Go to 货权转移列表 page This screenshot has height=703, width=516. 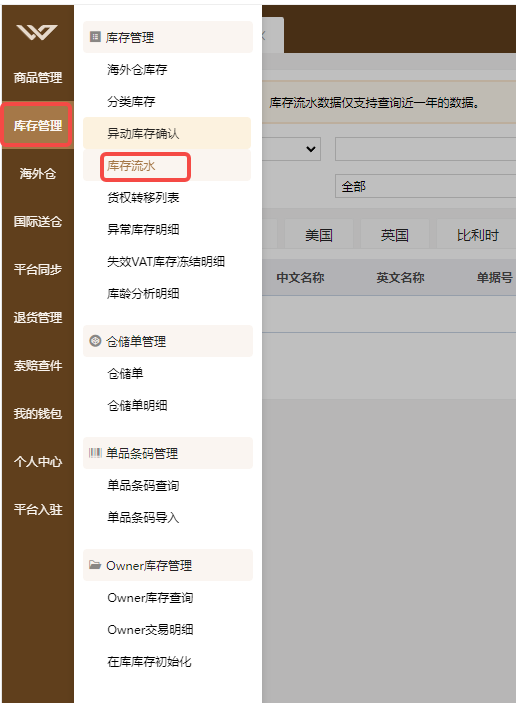[143, 198]
